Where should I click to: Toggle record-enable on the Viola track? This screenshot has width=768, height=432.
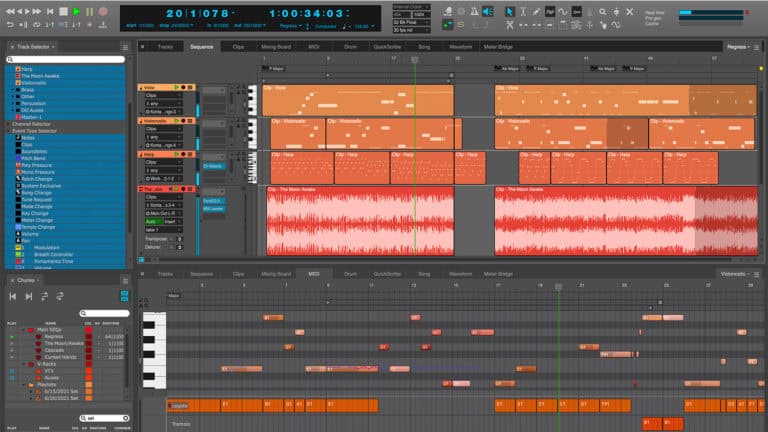coord(183,87)
